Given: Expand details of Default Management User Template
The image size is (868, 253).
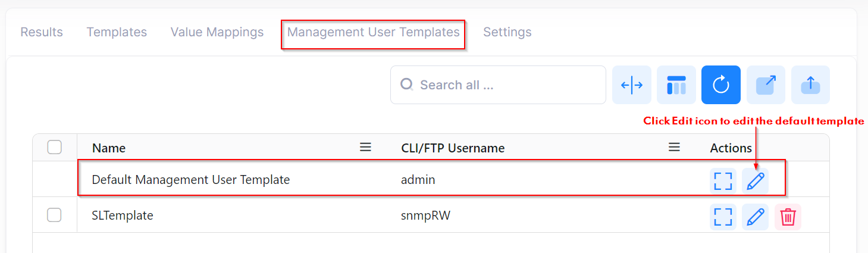Looking at the screenshot, I should pos(723,181).
